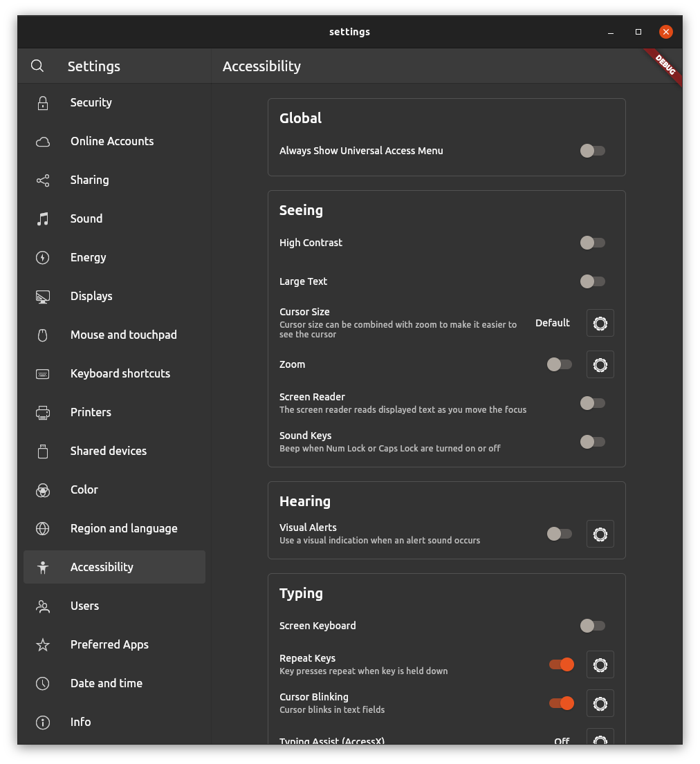
Task: Click the Default cursor size button
Action: [x=552, y=323]
